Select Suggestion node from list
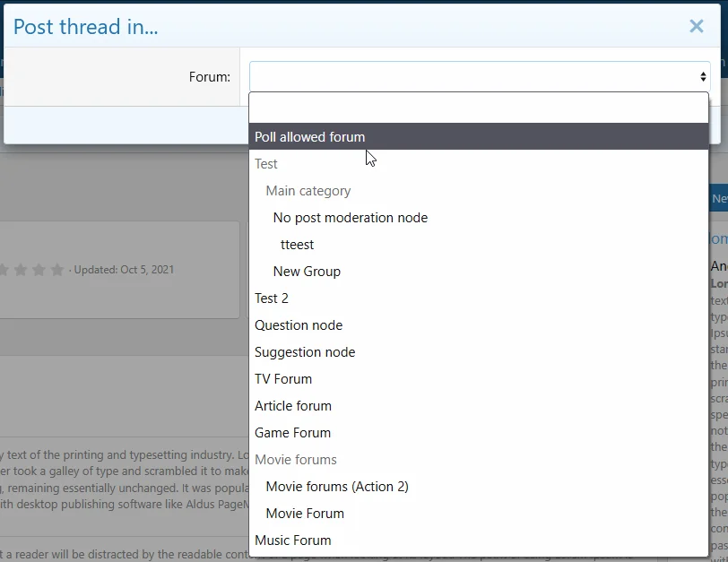Image resolution: width=728 pixels, height=562 pixels. 305,352
